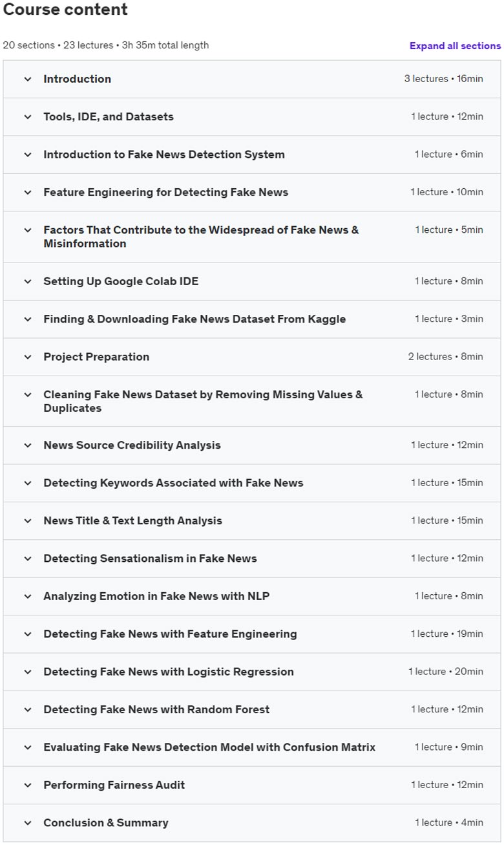504x845 pixels.
Task: Select Detecting Fake News with Feature Engineering title
Action: 170,634
